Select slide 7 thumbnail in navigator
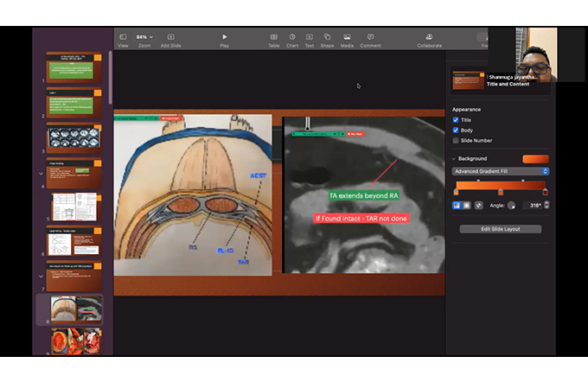Image resolution: width=588 pixels, height=382 pixels. [x=73, y=277]
